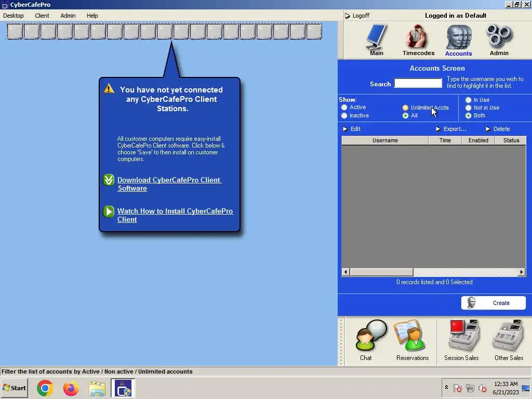Click the muted volume tray icon
Viewport: 532px width, 399px height.
[x=482, y=388]
